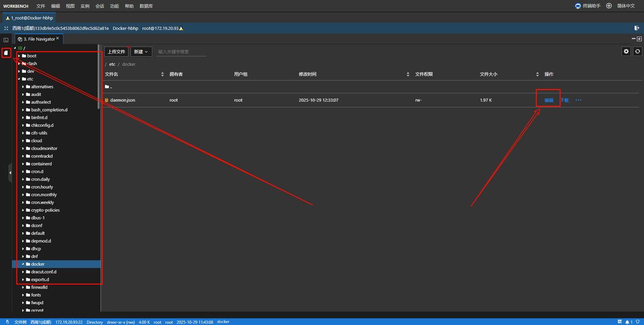
Task: Expand the containerd folder
Action: coord(23,164)
